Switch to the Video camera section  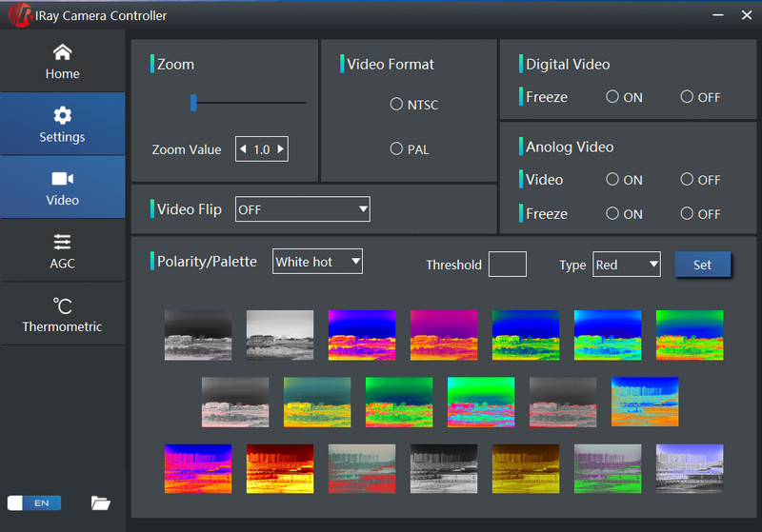[62, 187]
